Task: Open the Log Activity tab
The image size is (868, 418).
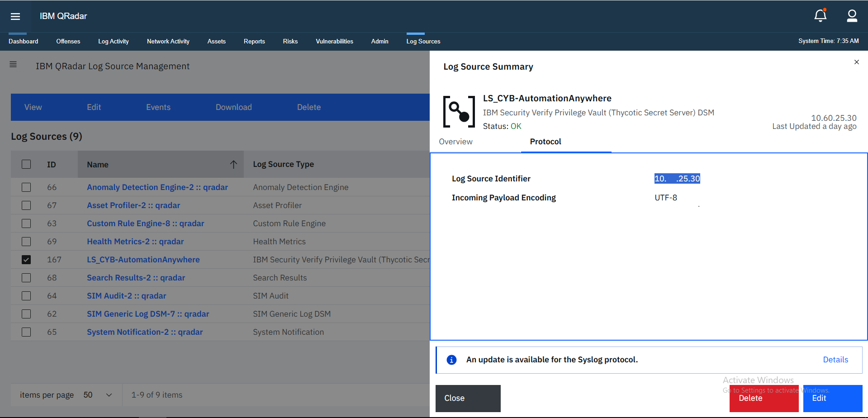Action: [x=113, y=41]
